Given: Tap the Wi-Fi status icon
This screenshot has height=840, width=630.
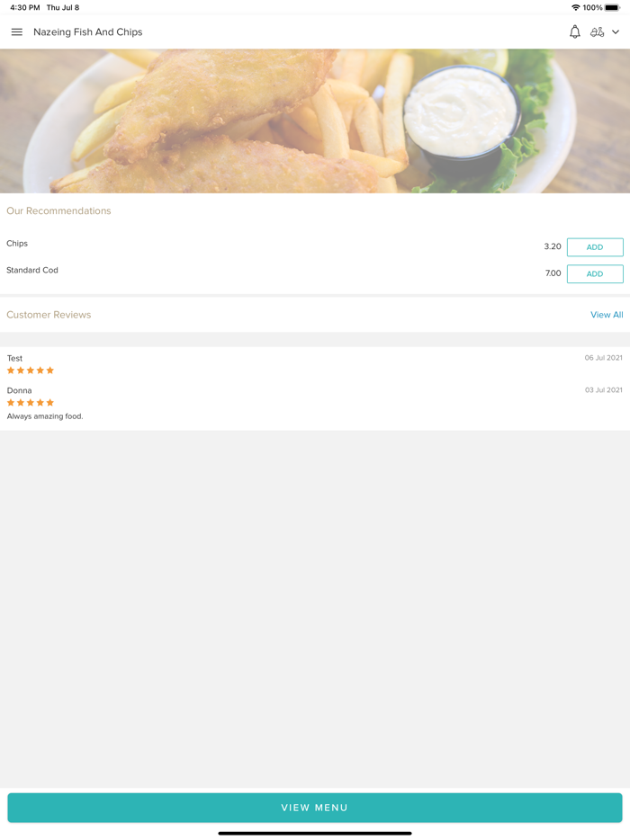Looking at the screenshot, I should (x=576, y=6).
